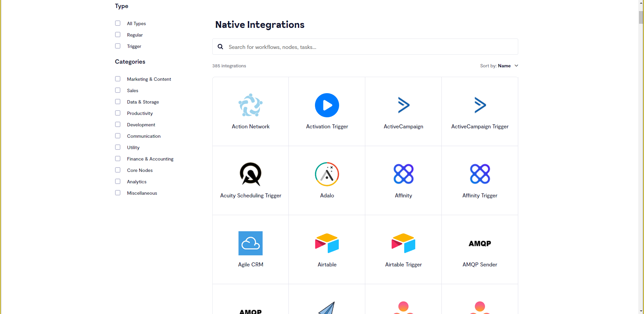
Task: Check the All Types checkbox
Action: 118,23
